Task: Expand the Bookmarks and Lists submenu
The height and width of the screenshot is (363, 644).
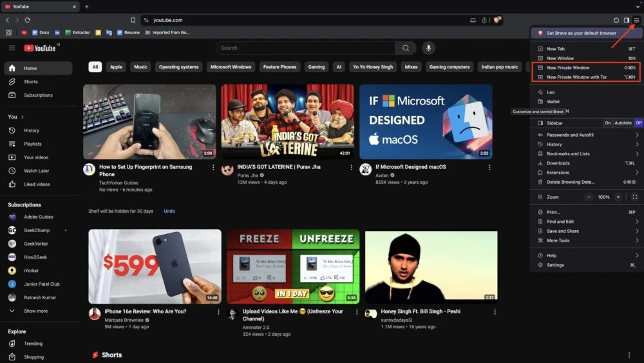Action: [x=637, y=153]
